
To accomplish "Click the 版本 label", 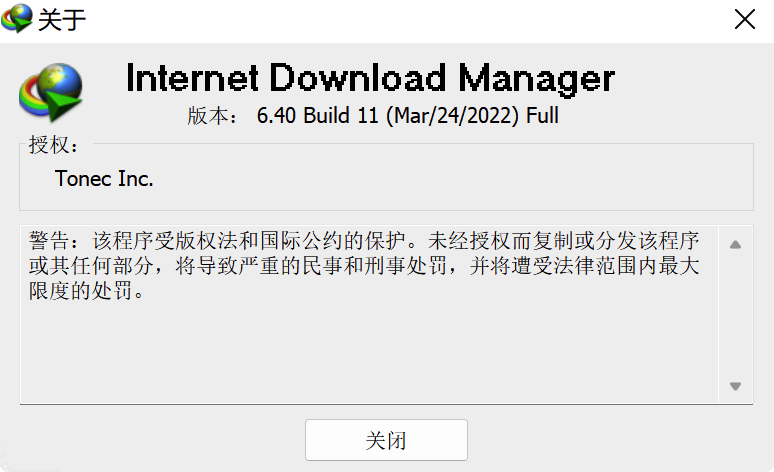I will click(x=213, y=117).
